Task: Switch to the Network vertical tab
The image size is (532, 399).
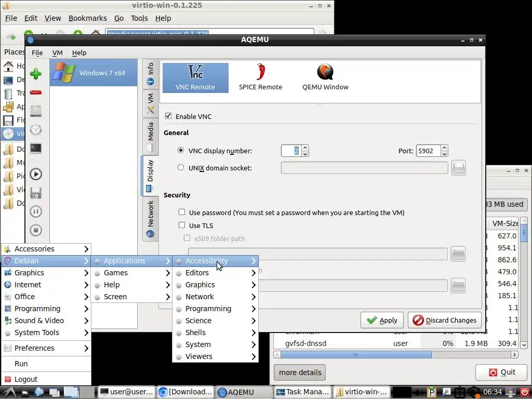Action: point(150,219)
